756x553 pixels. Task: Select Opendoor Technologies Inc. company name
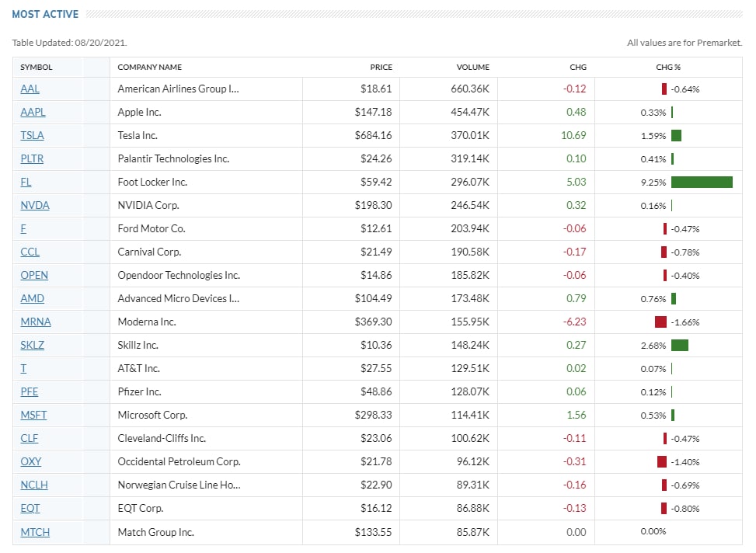tap(179, 275)
